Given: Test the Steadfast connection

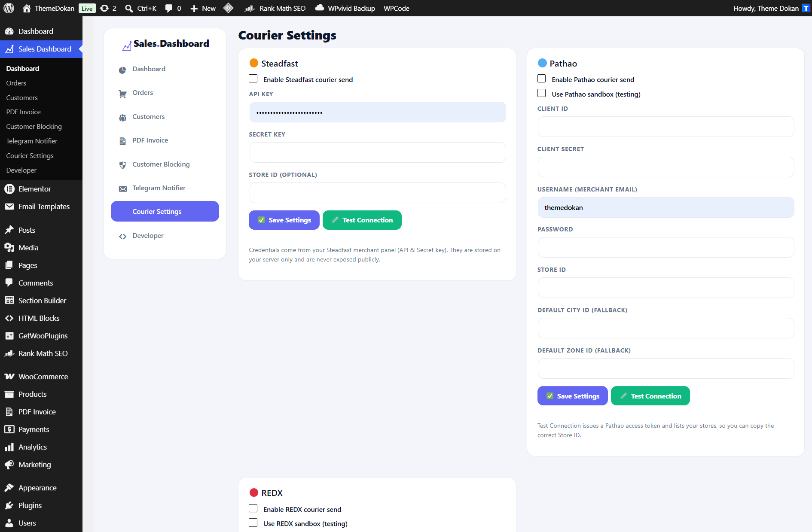Looking at the screenshot, I should (x=362, y=220).
